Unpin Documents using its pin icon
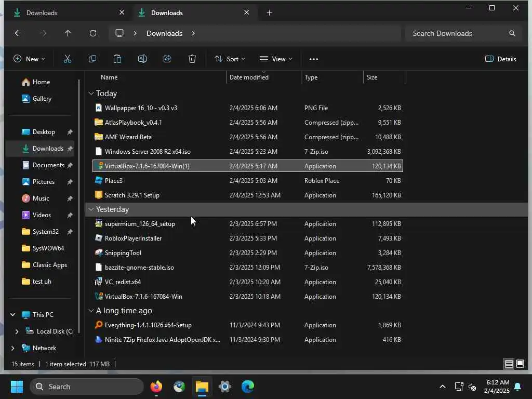532x399 pixels. (70, 165)
